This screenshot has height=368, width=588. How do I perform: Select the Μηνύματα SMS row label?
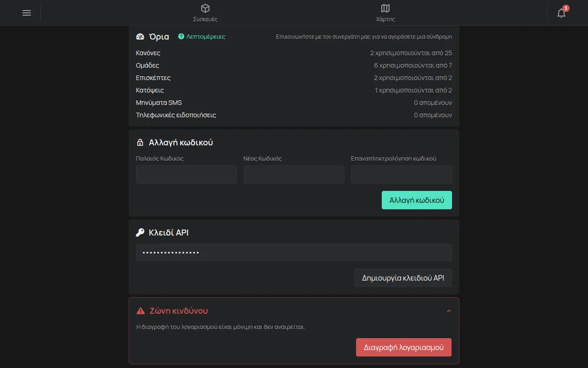[x=159, y=103]
